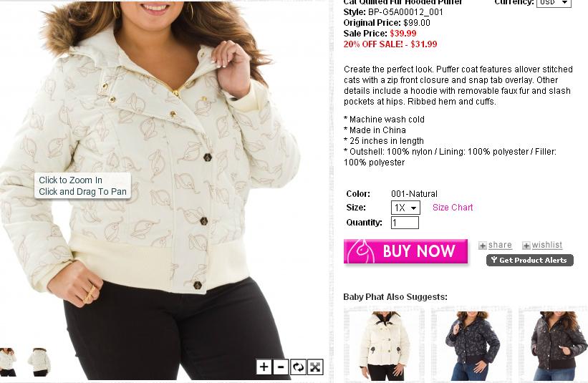
Task: Click the zoom out minus icon
Action: pos(281,367)
